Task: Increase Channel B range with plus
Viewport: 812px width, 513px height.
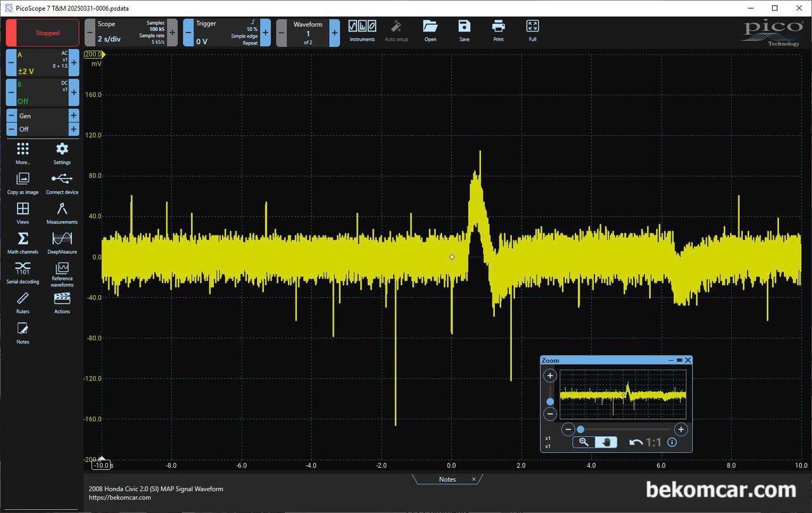Action: [x=74, y=92]
